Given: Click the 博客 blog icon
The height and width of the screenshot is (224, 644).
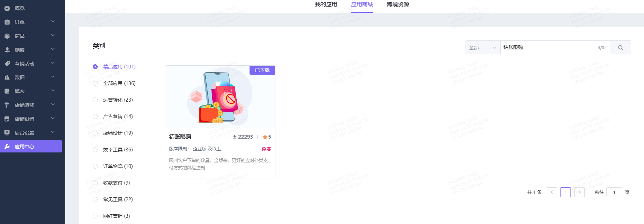Looking at the screenshot, I should point(7,91).
